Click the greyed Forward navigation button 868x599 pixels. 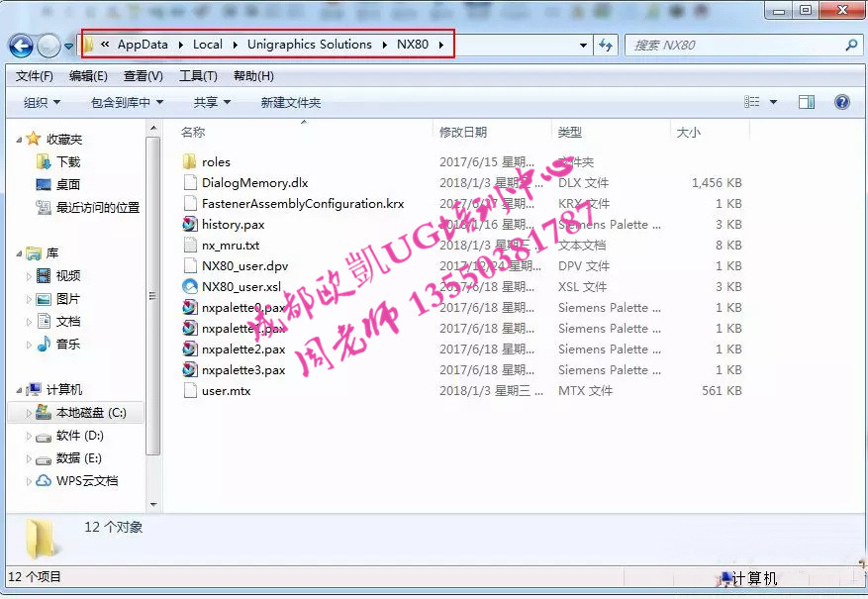point(48,46)
